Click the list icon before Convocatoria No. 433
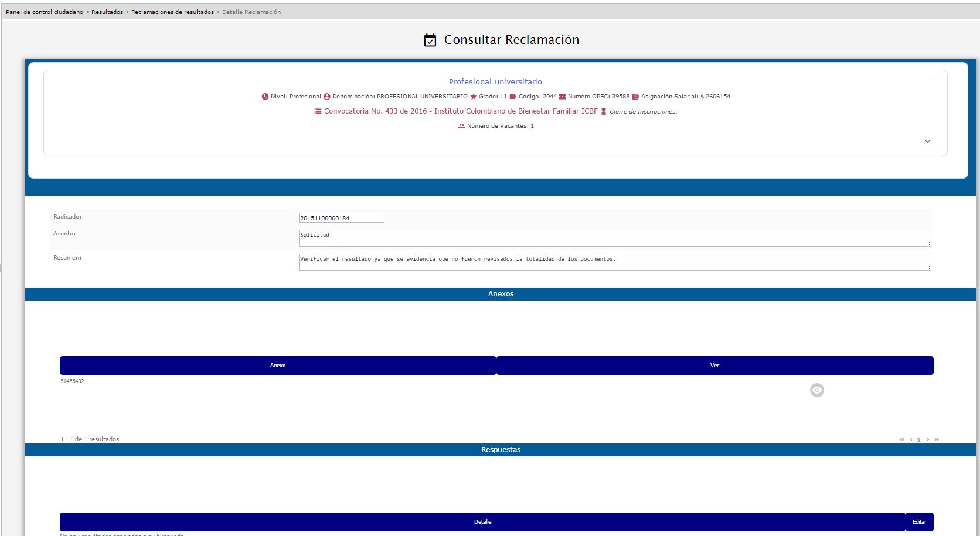 (x=318, y=111)
